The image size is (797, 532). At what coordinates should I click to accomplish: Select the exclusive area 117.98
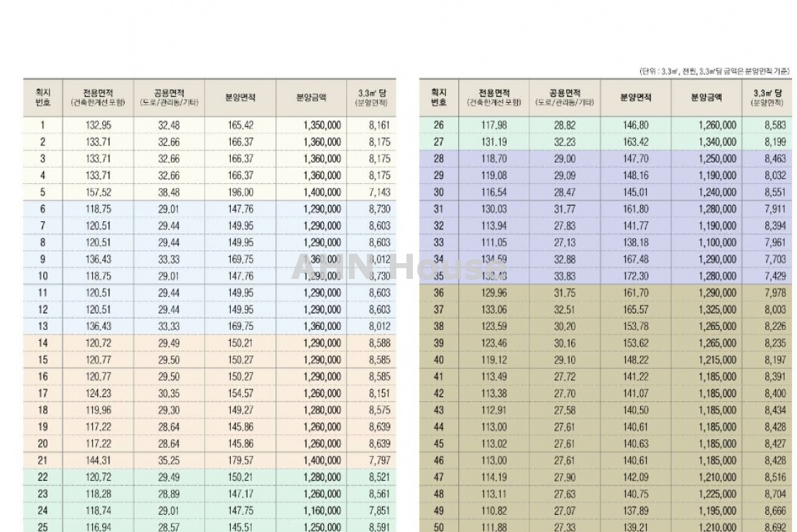(494, 125)
